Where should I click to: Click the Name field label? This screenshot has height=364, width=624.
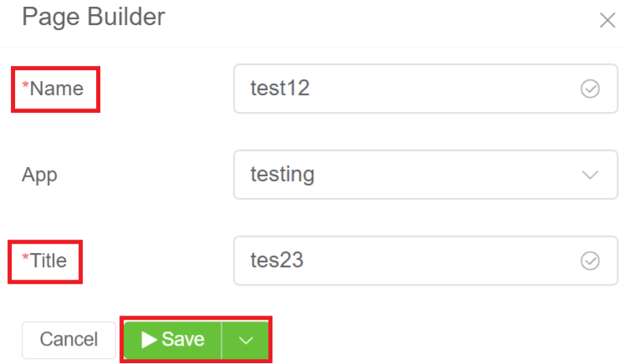[57, 88]
